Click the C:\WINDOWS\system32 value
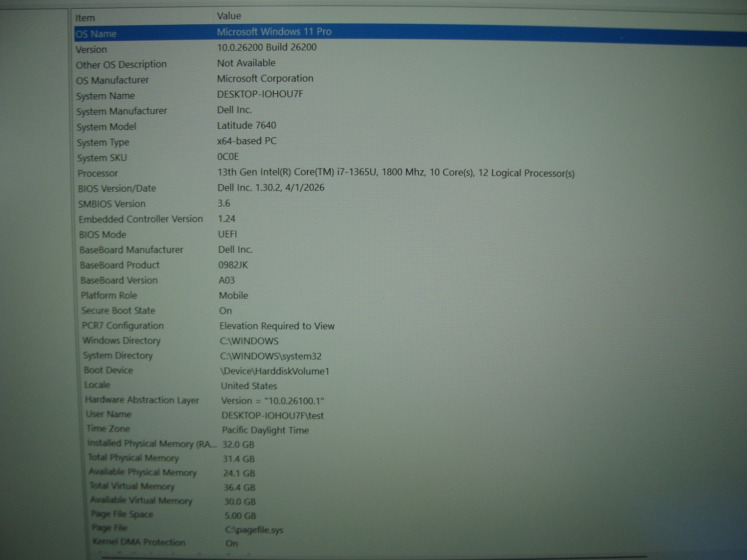The width and height of the screenshot is (747, 560). click(271, 356)
